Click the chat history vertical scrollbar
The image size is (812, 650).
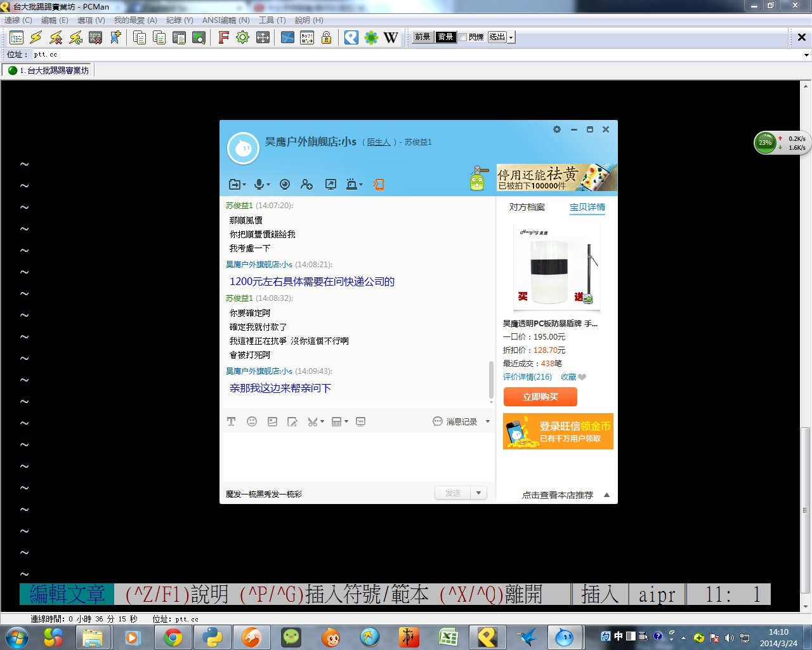(x=491, y=380)
